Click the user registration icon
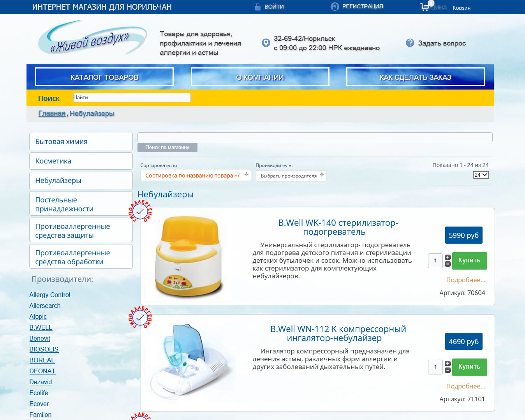The width and height of the screenshot is (525, 420). coord(335,7)
